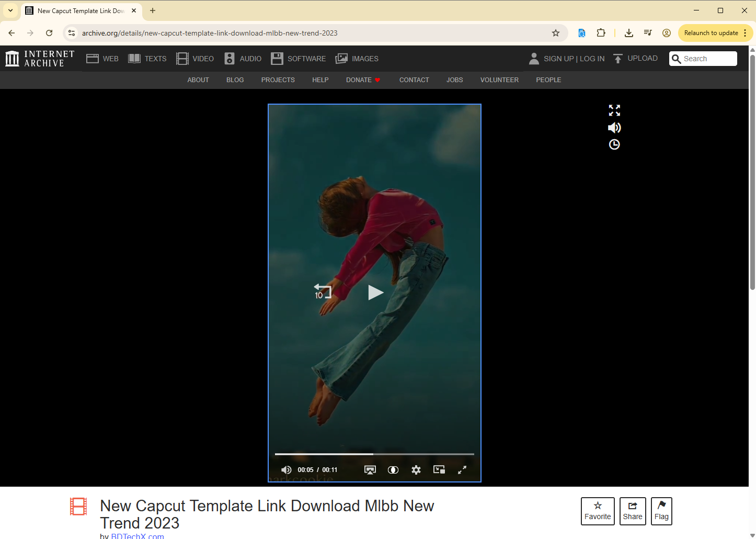This screenshot has width=756, height=539.
Task: Go forward in browser history
Action: coord(30,33)
